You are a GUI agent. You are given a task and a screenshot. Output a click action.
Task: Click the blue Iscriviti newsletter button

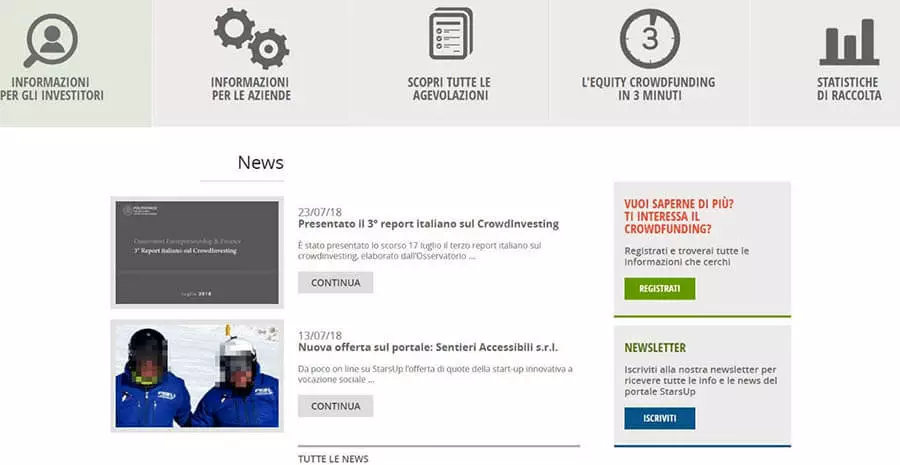(659, 418)
